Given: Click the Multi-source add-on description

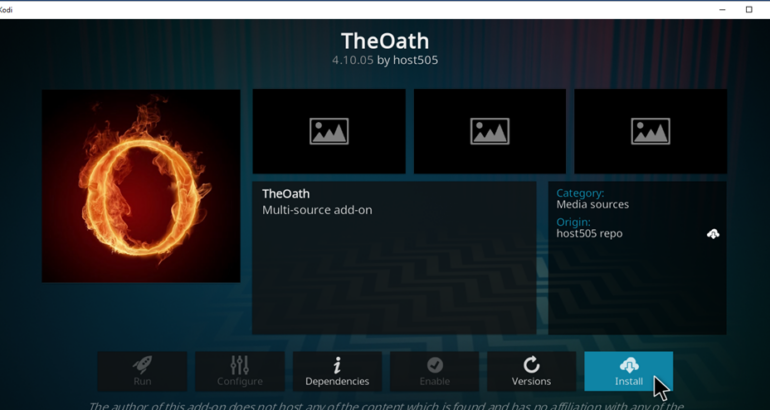Looking at the screenshot, I should coord(317,210).
